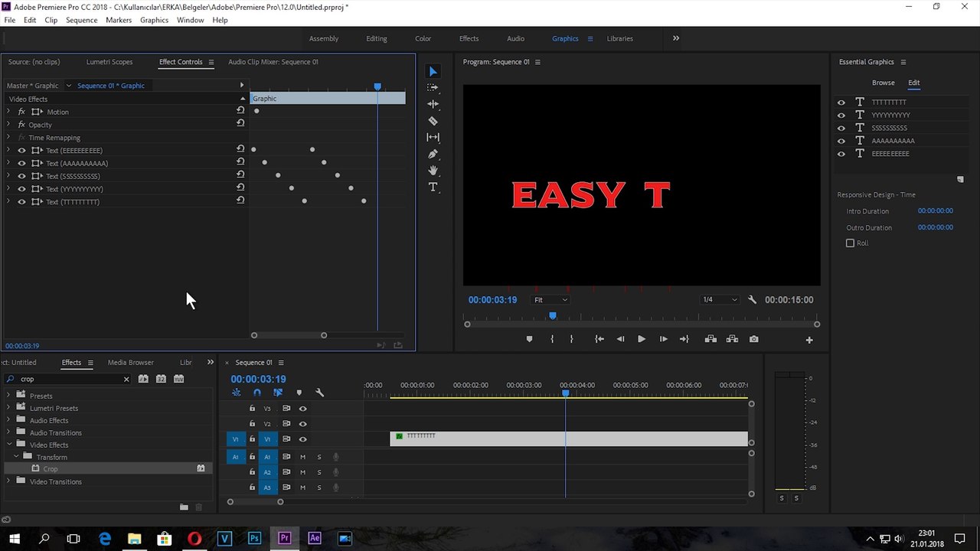Viewport: 980px width, 551px height.
Task: Switch to Browse in Essential Graphics
Action: point(883,83)
